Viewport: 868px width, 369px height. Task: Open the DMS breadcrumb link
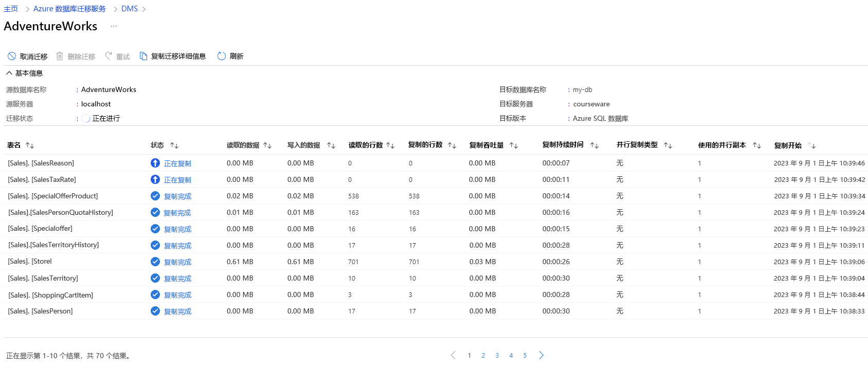click(x=130, y=9)
